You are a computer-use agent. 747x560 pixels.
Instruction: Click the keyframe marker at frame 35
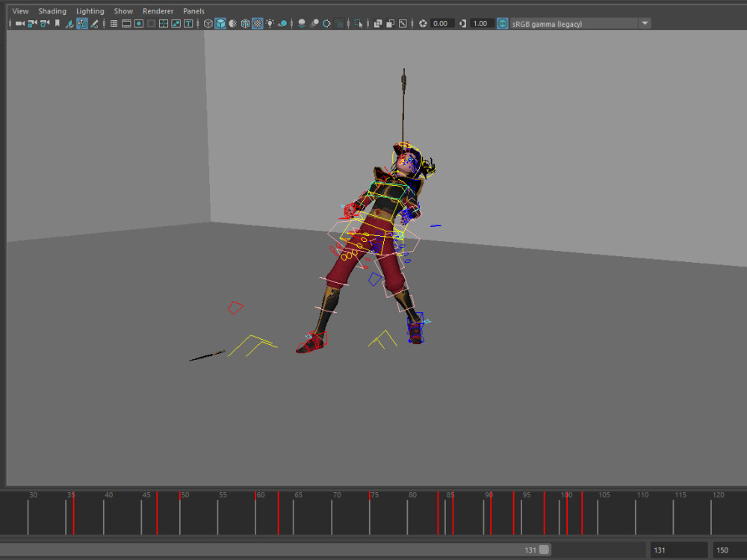pos(73,514)
